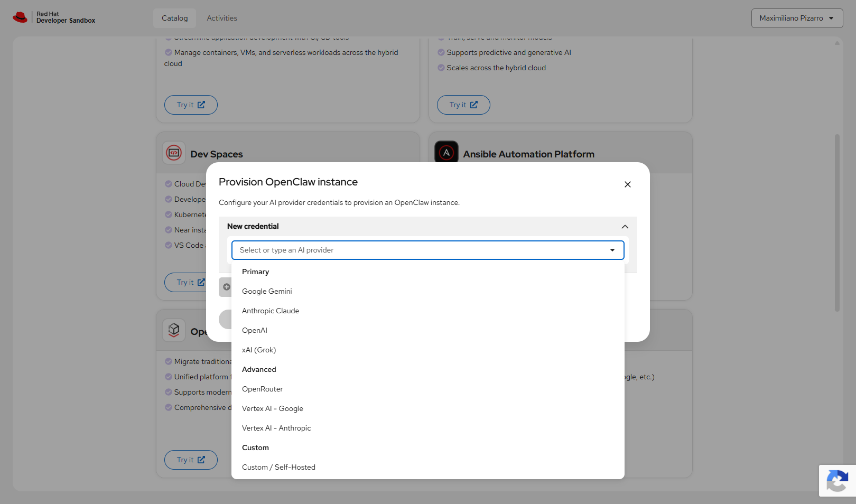Viewport: 856px width, 504px height.
Task: Click the scroll up arrow of catalog
Action: pos(837,43)
